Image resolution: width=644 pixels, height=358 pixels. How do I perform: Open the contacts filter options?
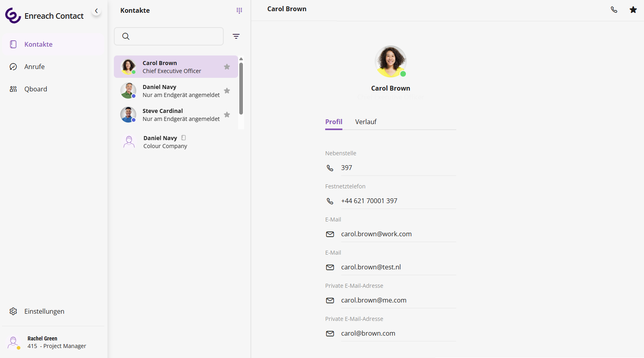[x=236, y=36]
